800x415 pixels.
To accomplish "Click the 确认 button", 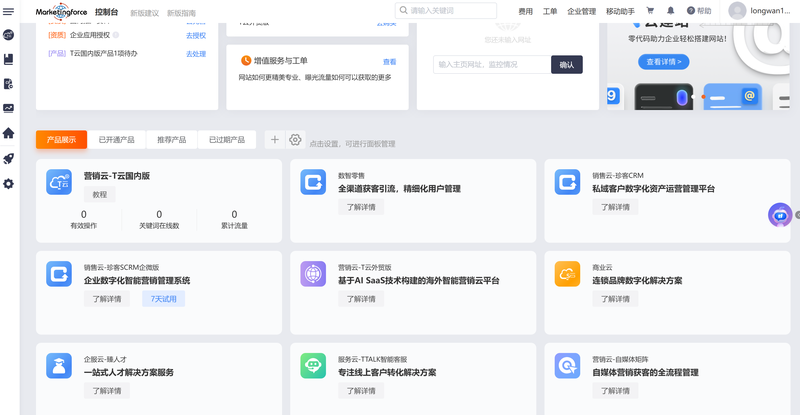I will tap(567, 65).
